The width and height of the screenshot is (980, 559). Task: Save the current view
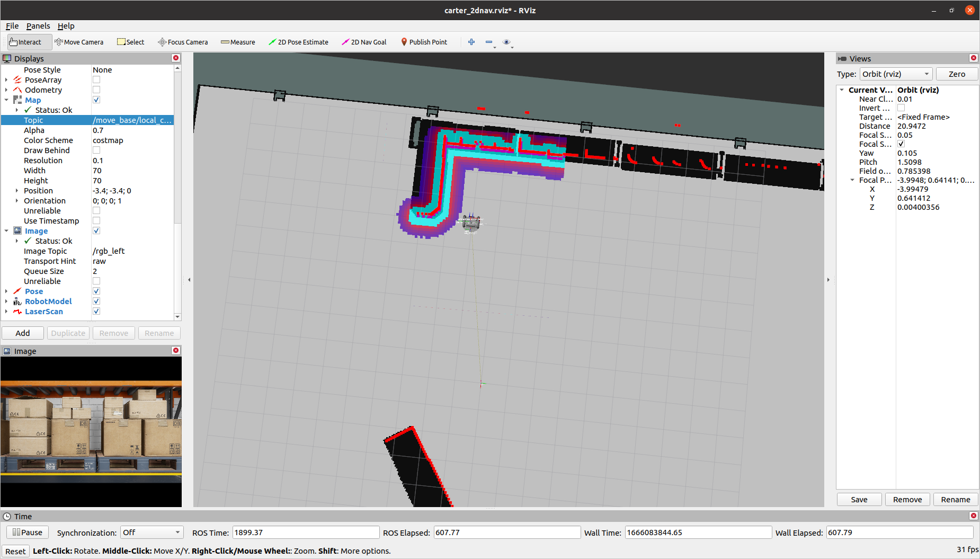[859, 500]
